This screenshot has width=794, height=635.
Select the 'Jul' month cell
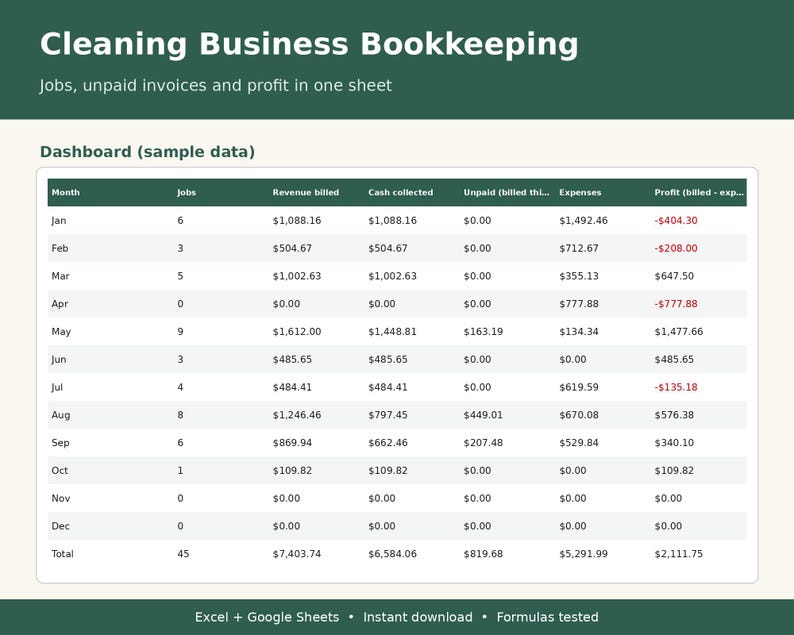tap(57, 387)
